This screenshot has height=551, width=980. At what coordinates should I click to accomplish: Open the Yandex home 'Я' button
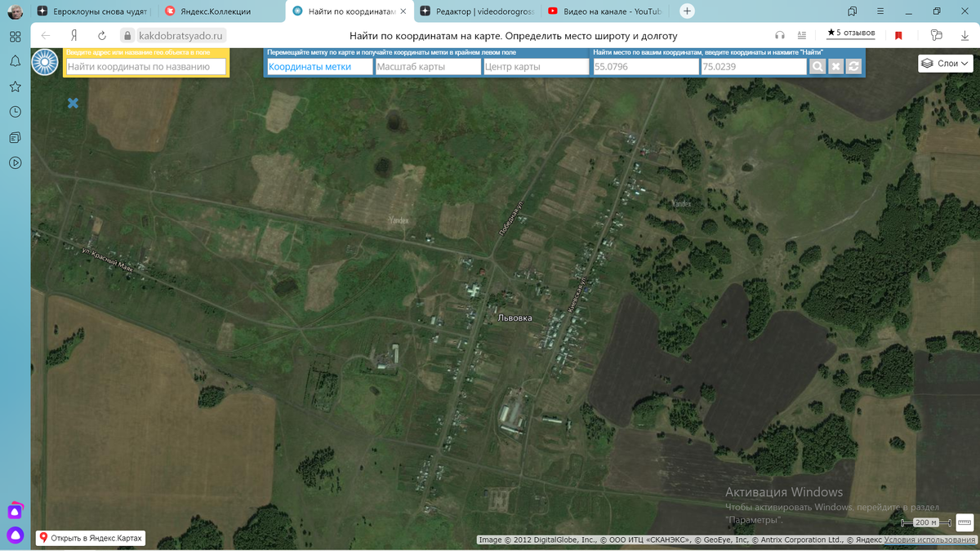[74, 36]
